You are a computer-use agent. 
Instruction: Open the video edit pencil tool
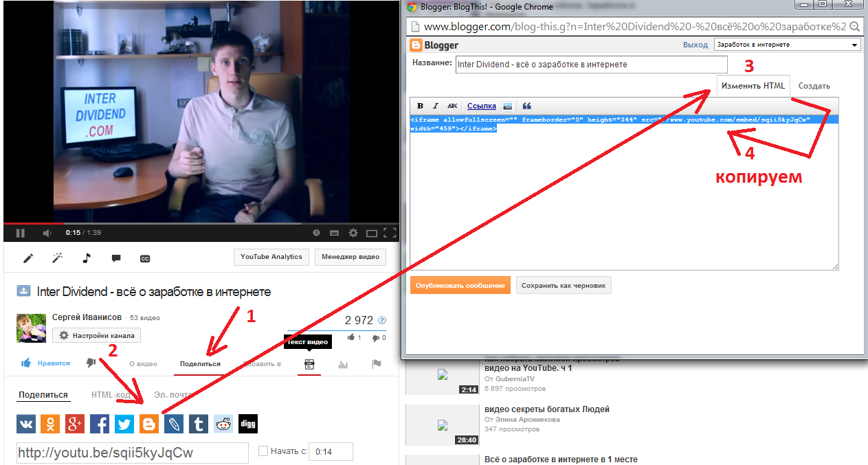pos(27,258)
